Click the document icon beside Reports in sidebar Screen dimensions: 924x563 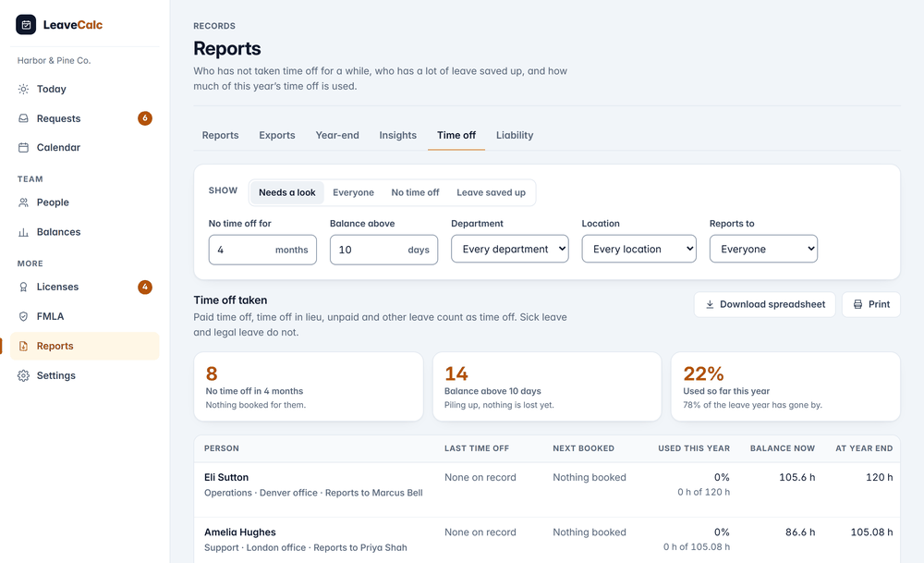pyautogui.click(x=23, y=346)
